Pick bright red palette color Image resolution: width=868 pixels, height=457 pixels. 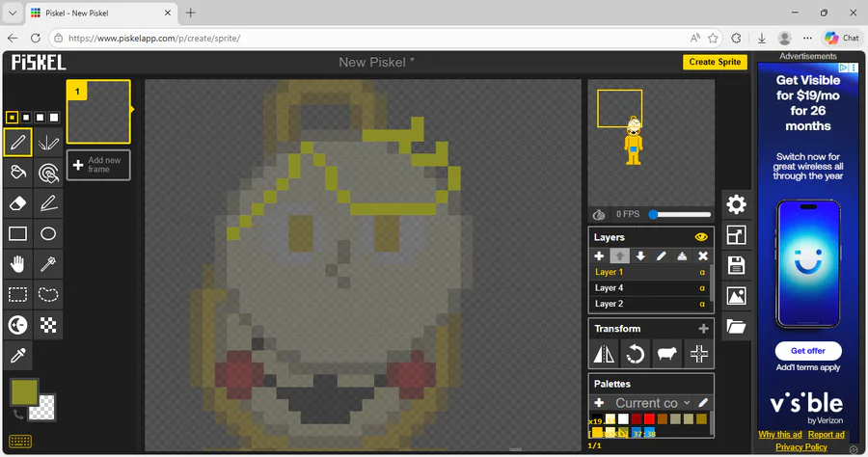(649, 418)
